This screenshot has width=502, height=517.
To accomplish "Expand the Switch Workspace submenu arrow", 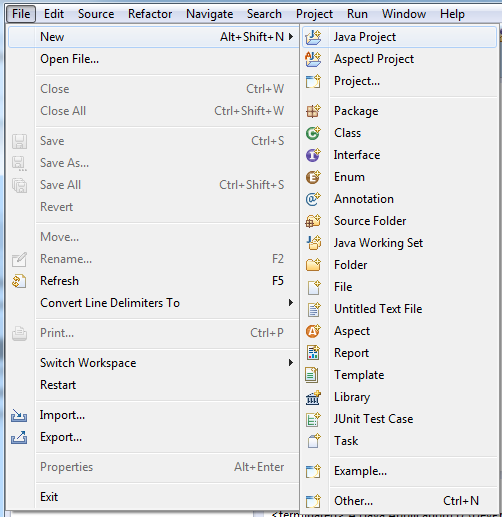I will (291, 363).
